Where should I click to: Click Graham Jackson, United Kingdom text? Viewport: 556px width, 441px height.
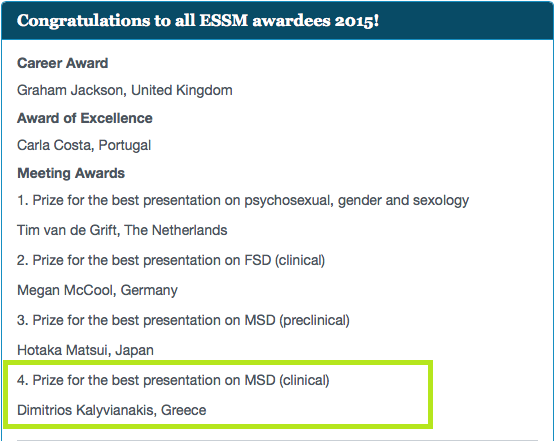[x=125, y=90]
